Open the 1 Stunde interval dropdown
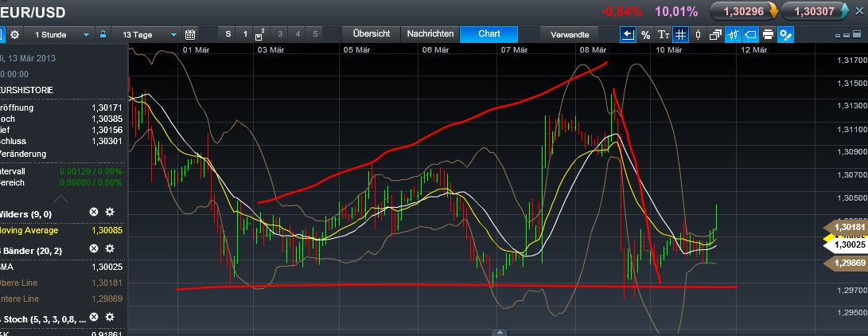 point(58,34)
